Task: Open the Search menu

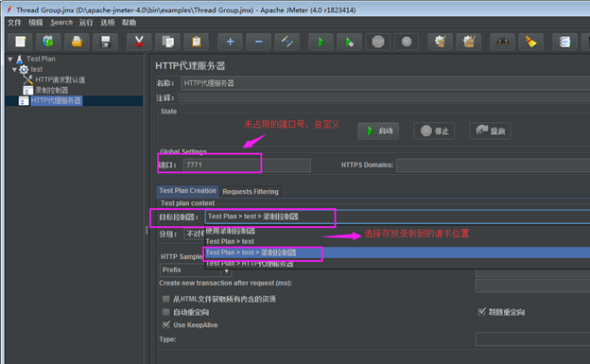Action: pyautogui.click(x=61, y=23)
